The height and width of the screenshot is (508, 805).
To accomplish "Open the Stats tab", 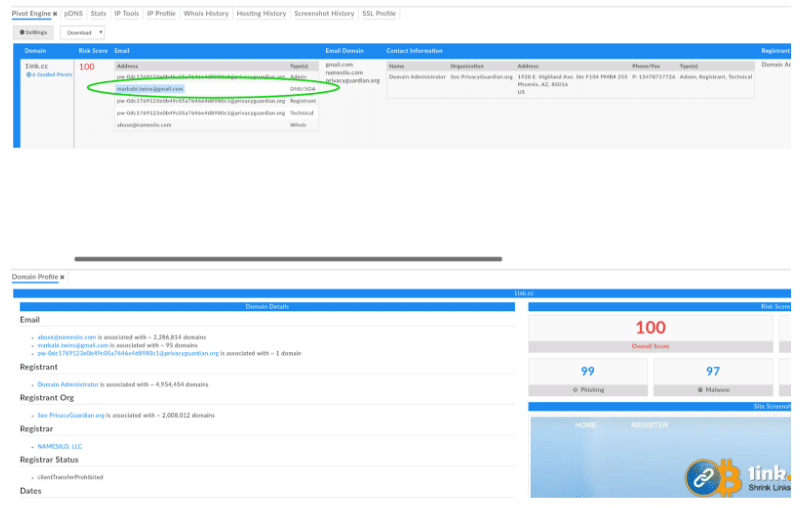I will [x=99, y=13].
